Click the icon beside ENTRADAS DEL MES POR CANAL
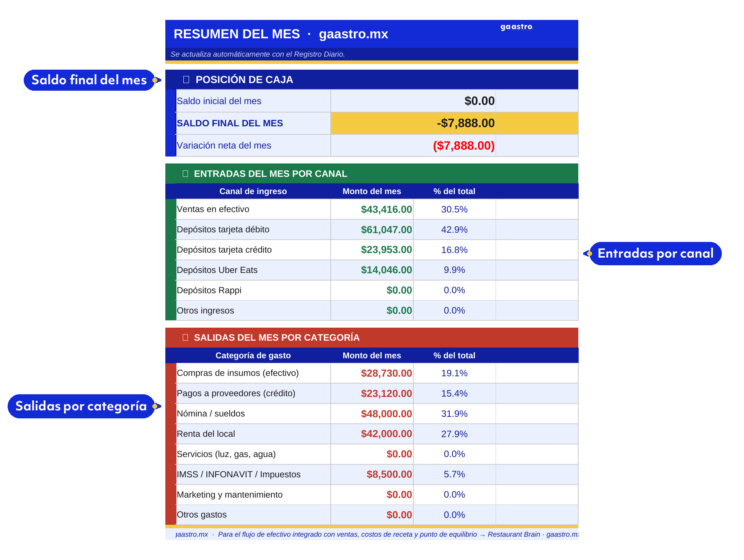The width and height of the screenshot is (744, 560). pos(186,174)
